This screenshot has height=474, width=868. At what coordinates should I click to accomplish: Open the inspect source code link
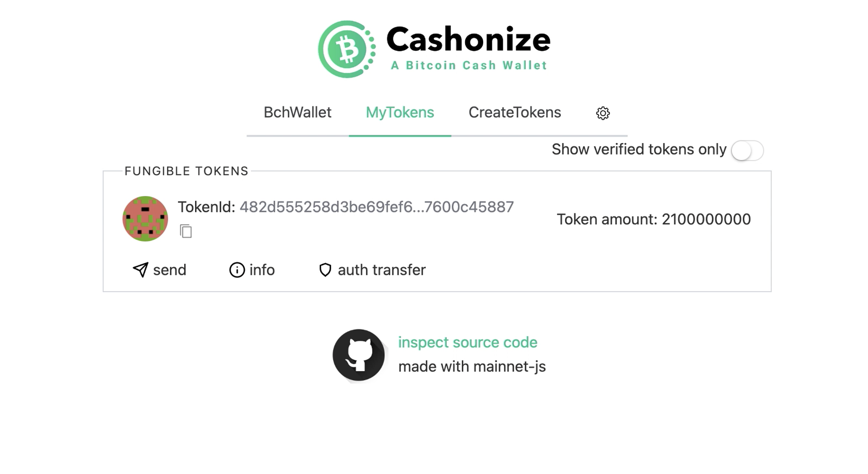click(467, 342)
